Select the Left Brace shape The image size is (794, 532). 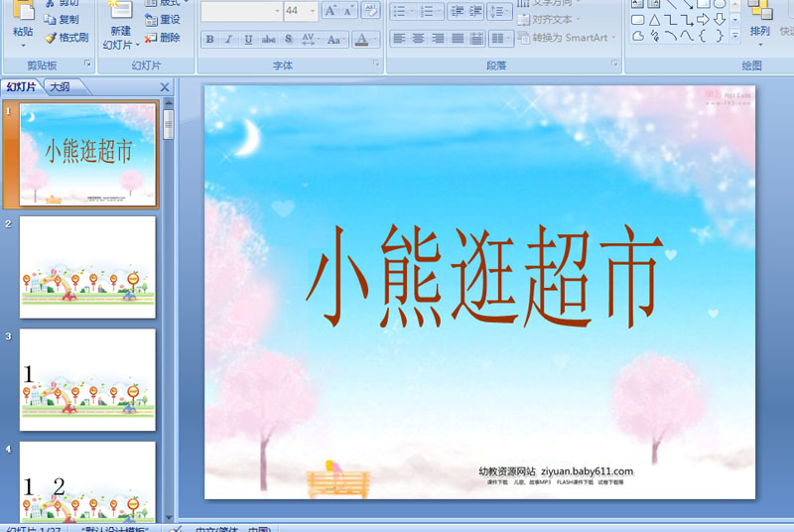702,36
